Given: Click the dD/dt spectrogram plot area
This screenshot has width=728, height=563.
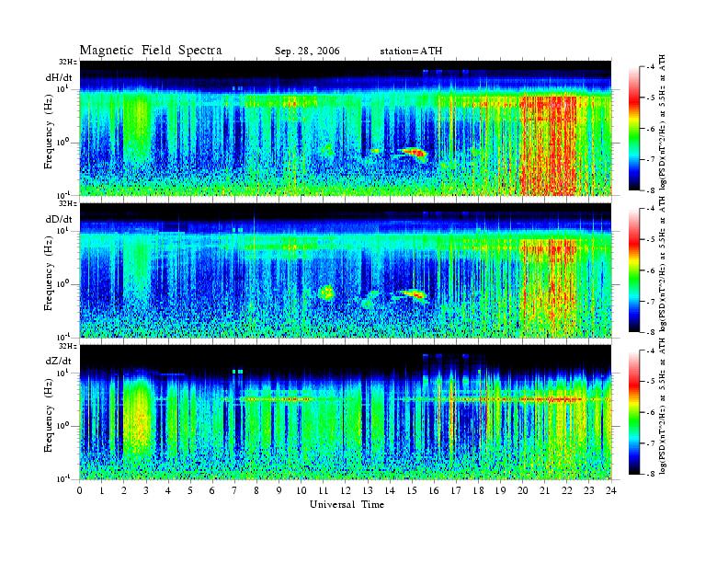Looking at the screenshot, I should pyautogui.click(x=346, y=270).
